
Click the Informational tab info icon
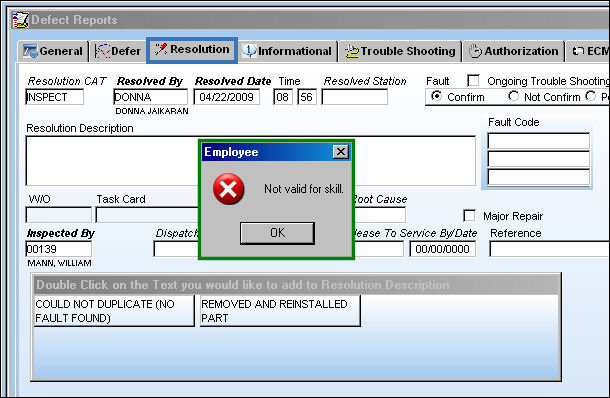[x=249, y=51]
